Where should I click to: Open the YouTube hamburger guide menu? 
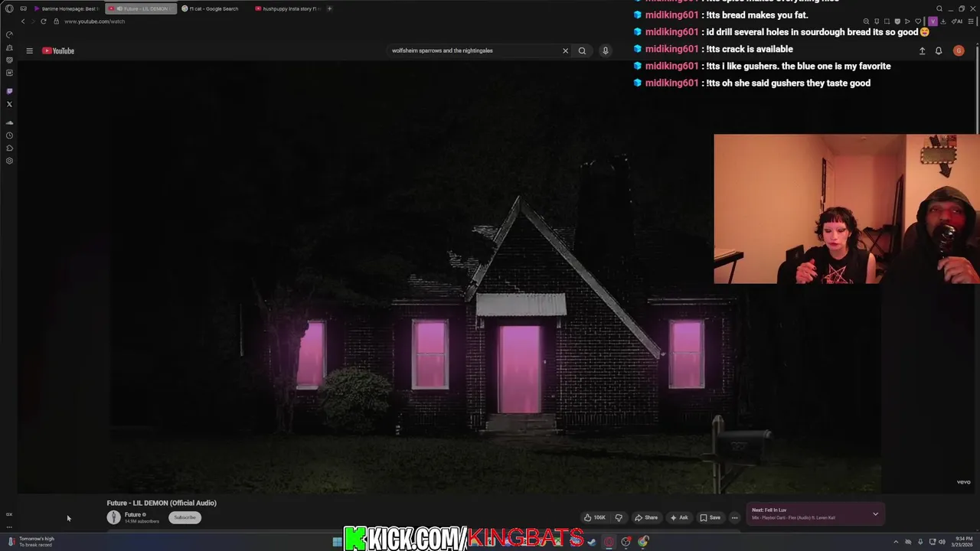(x=29, y=51)
